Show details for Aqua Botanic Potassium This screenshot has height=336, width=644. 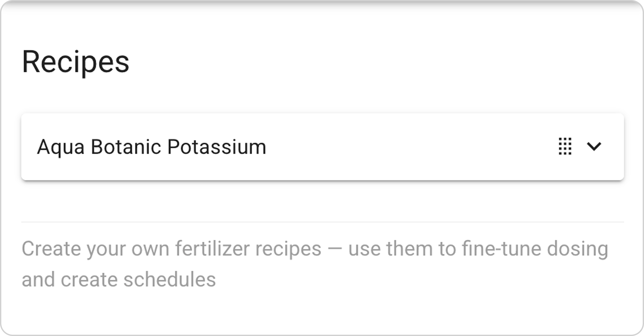[594, 146]
